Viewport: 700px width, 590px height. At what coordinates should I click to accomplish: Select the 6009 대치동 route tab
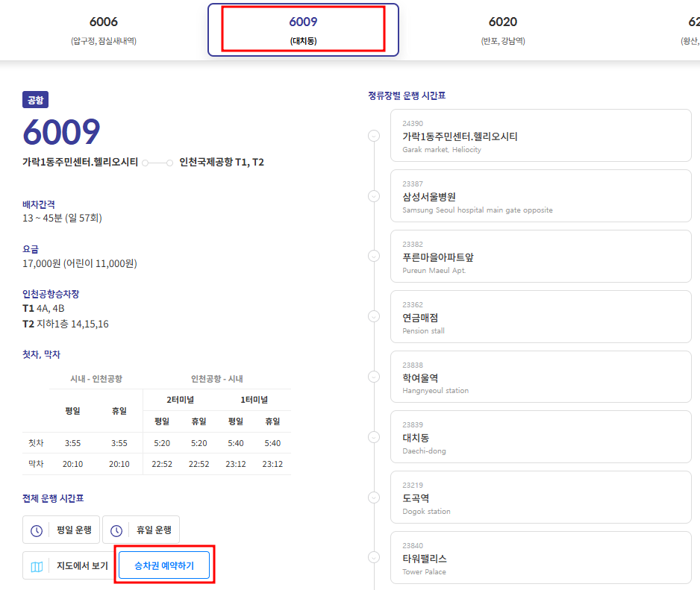[x=303, y=30]
